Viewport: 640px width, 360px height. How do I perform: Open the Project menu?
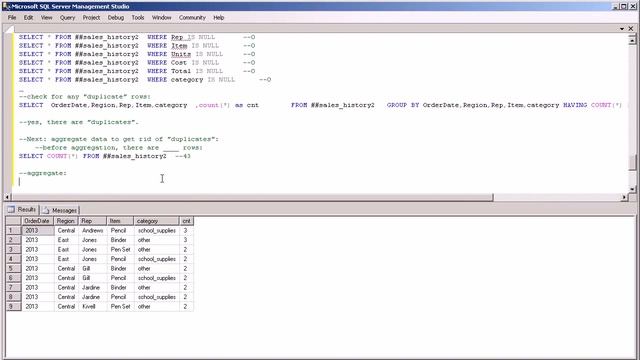click(91, 18)
